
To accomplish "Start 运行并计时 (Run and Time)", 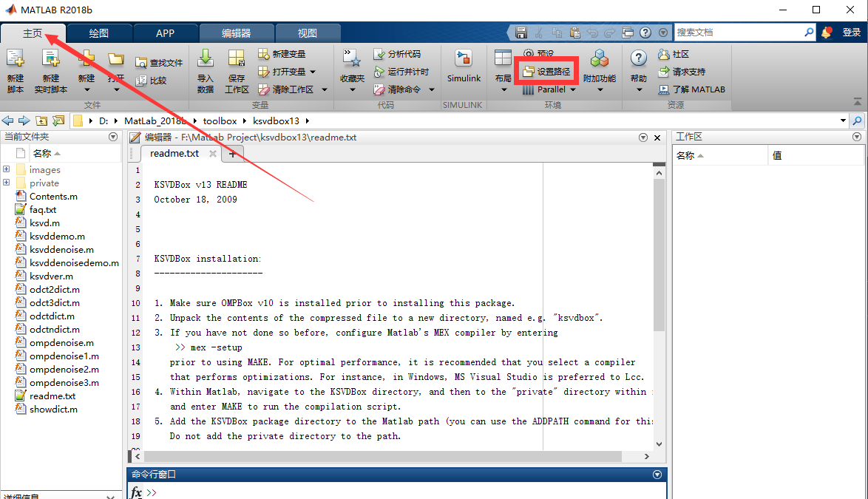I will click(401, 72).
